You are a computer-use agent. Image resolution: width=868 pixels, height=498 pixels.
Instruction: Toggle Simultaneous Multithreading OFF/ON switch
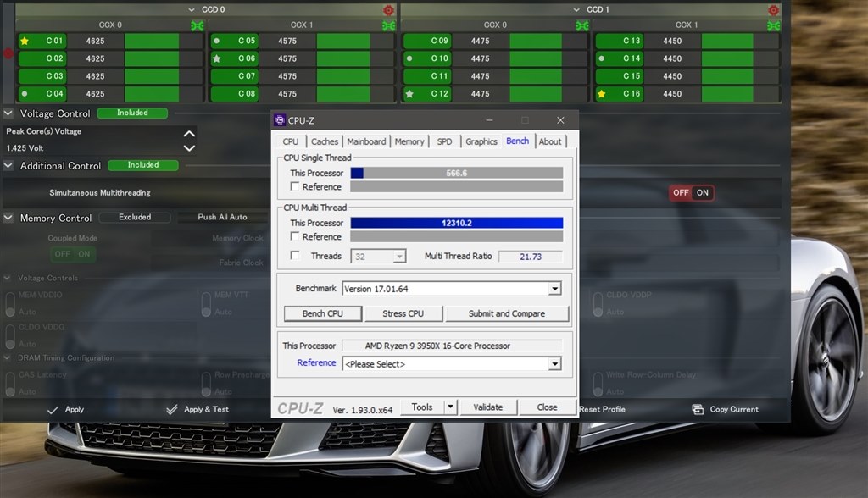pos(692,192)
